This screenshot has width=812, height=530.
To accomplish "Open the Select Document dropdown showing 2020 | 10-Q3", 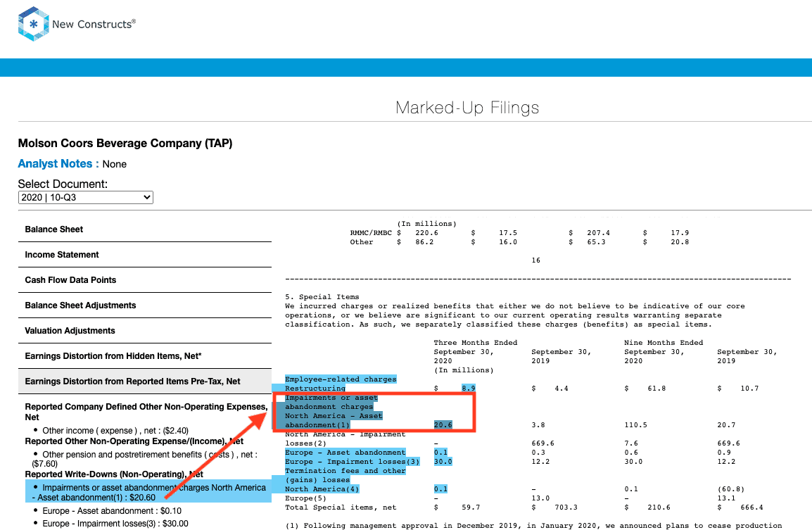I will click(85, 197).
